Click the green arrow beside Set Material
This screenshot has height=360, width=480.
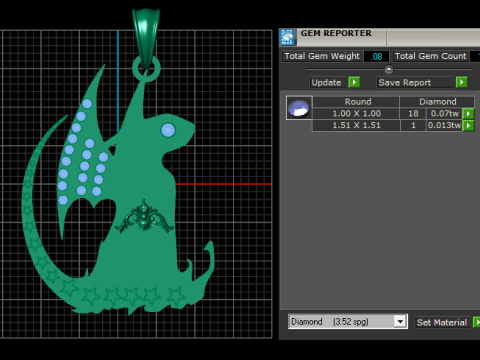(477, 322)
